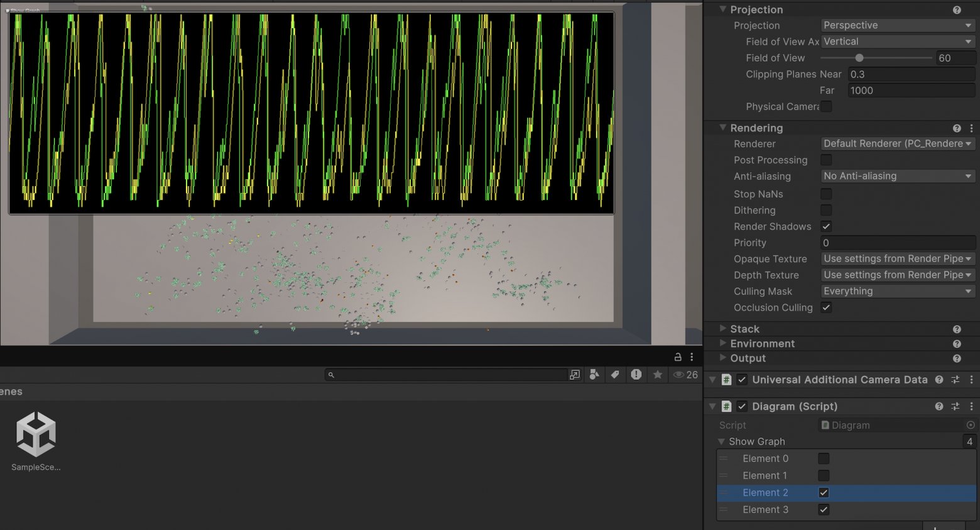Enable the Post Processing checkbox
Viewport: 980px width, 530px height.
826,160
